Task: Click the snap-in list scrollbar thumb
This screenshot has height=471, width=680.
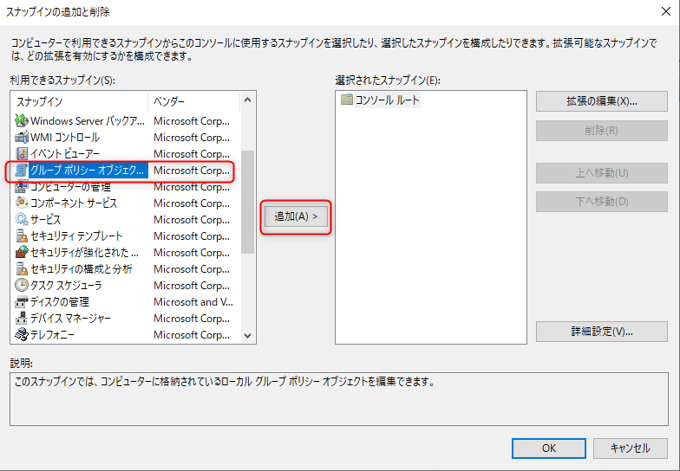Action: click(248, 202)
